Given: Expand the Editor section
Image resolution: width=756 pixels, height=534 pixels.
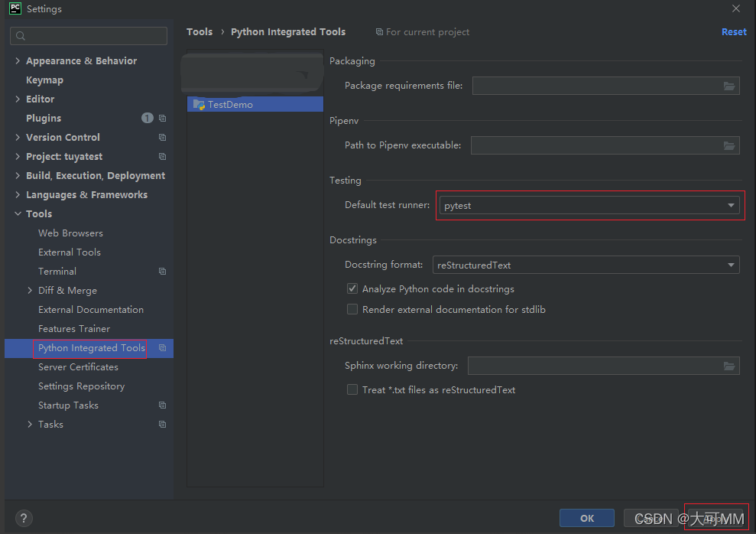Looking at the screenshot, I should click(x=18, y=99).
